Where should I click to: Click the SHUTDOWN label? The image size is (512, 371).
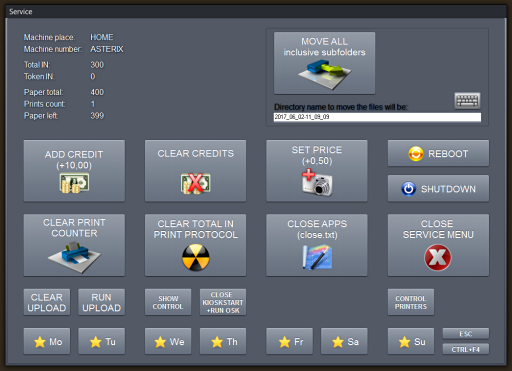[448, 189]
